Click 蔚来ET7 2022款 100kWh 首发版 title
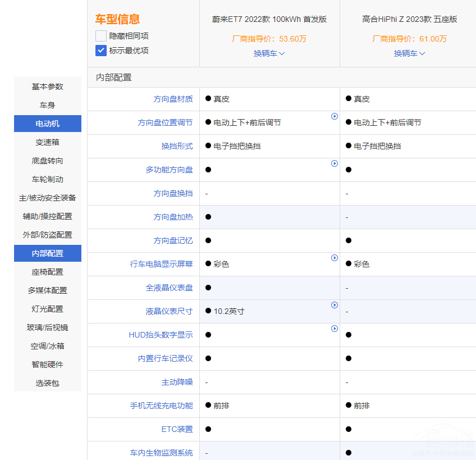 [x=269, y=19]
